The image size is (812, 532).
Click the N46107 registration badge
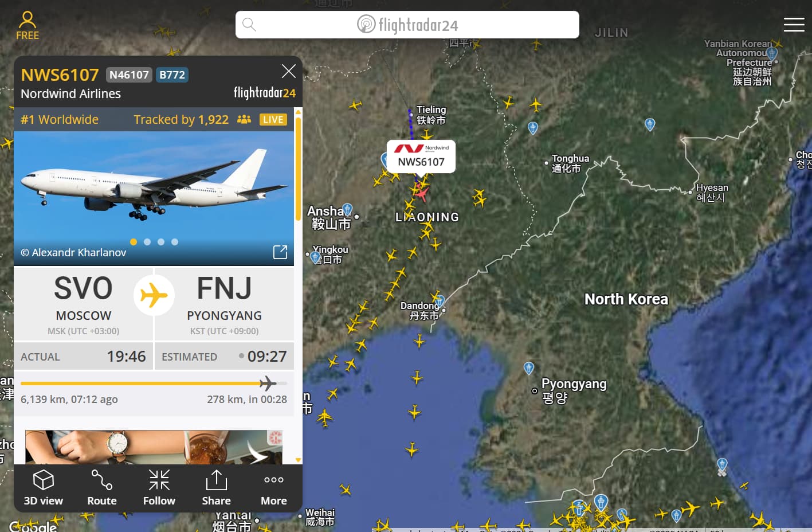pos(129,75)
